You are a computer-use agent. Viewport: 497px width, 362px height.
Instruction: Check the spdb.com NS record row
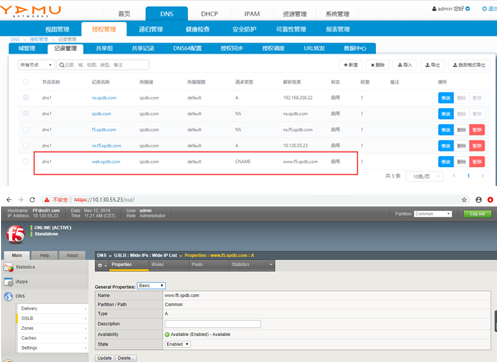(x=26, y=113)
